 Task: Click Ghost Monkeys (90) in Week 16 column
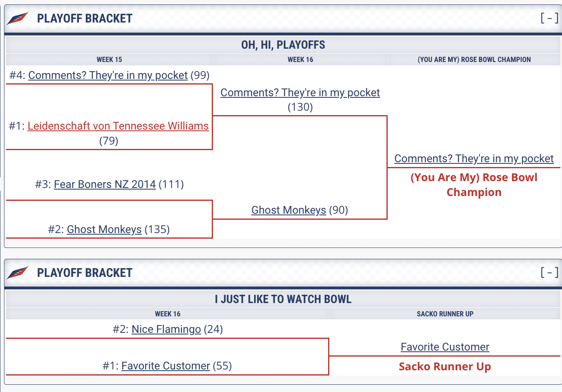pos(289,210)
